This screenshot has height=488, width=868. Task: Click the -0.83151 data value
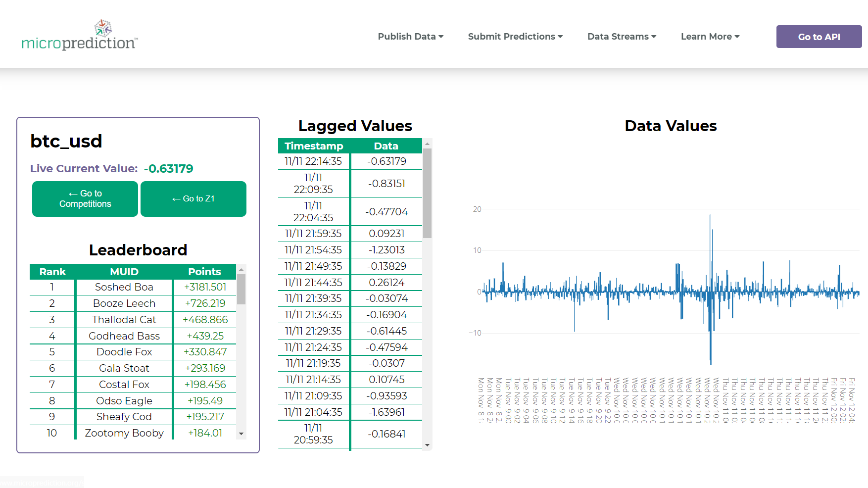386,184
